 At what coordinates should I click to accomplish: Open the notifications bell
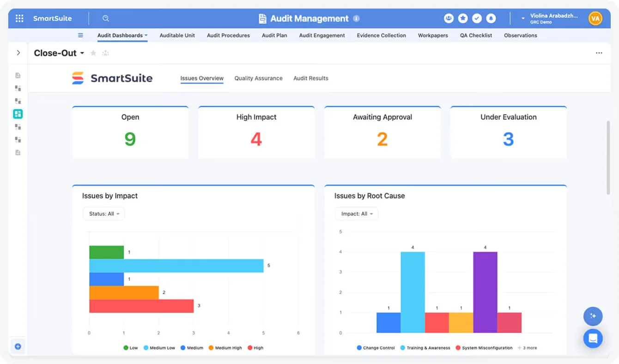(491, 18)
